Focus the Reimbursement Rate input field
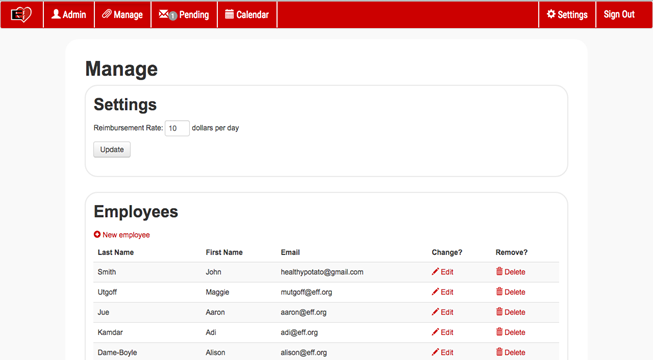The width and height of the screenshot is (653, 360). (x=177, y=128)
